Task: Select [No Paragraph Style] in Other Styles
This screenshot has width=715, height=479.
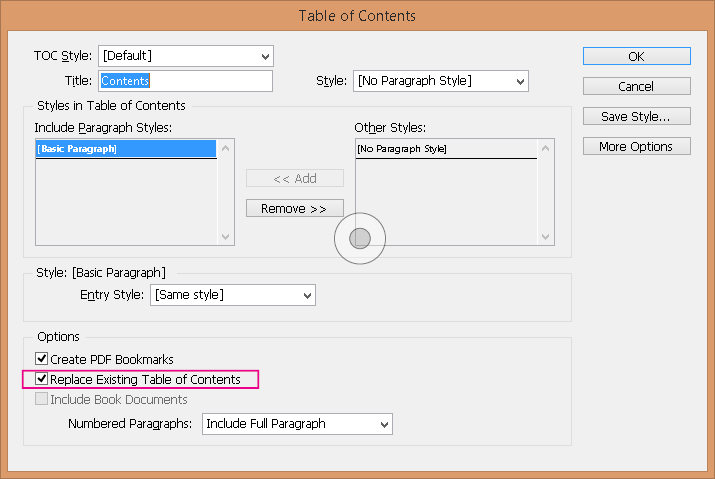Action: 446,149
